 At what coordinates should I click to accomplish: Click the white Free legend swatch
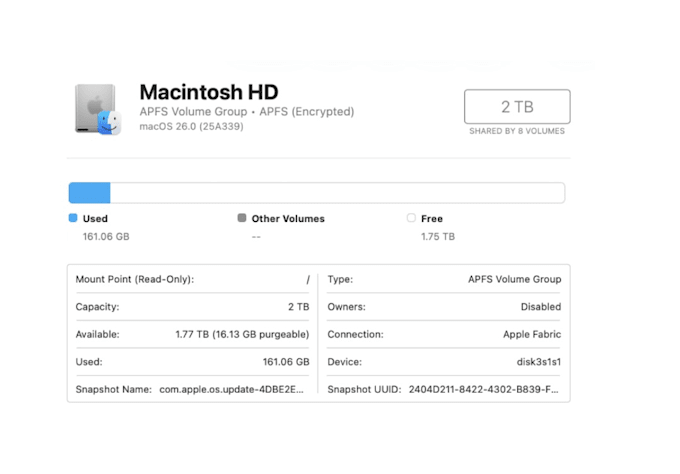point(411,218)
